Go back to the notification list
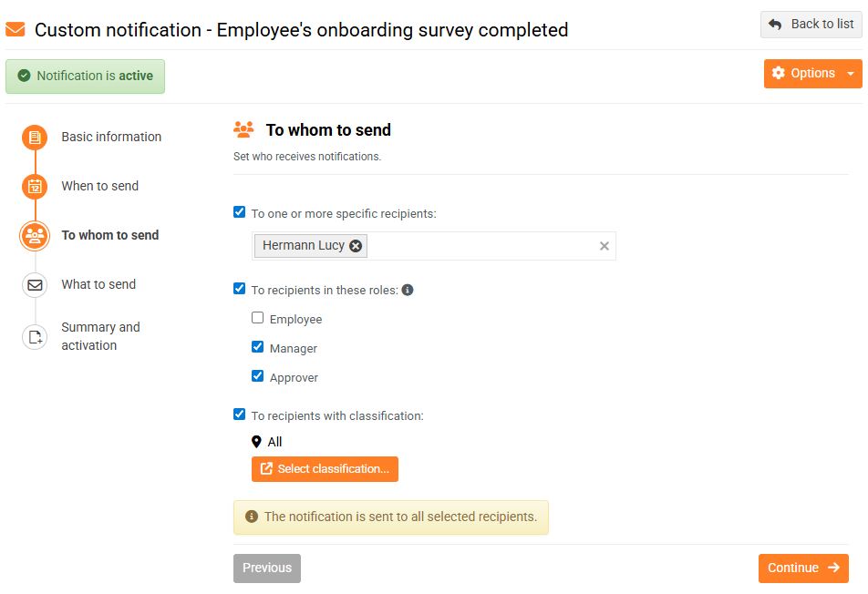This screenshot has width=868, height=594. pos(811,25)
